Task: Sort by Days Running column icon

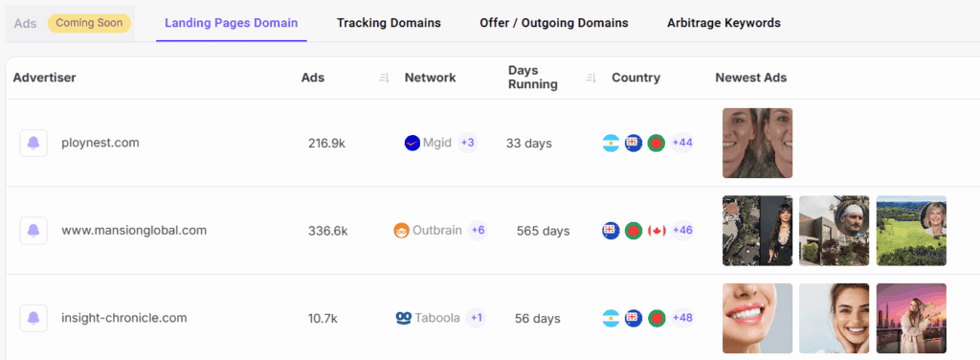Action: pos(590,79)
